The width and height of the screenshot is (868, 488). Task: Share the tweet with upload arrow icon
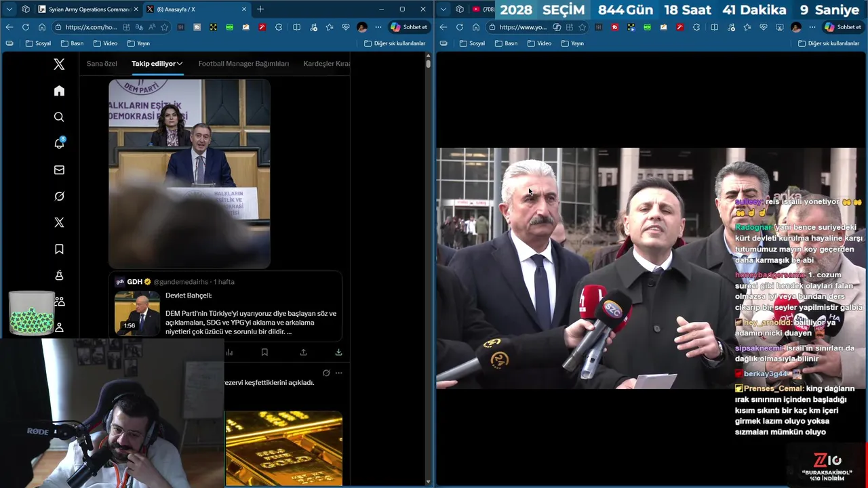(x=303, y=352)
